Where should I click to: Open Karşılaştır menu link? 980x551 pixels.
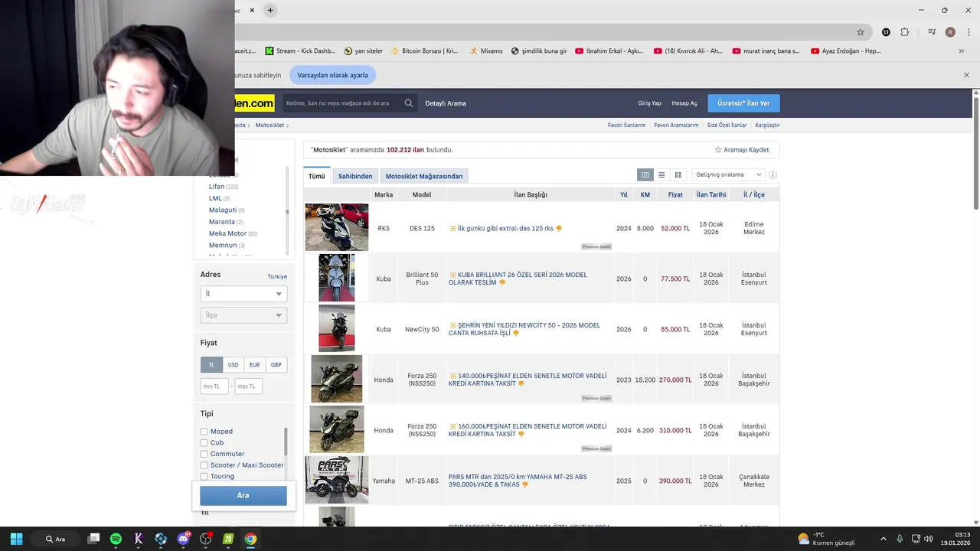[x=767, y=125]
